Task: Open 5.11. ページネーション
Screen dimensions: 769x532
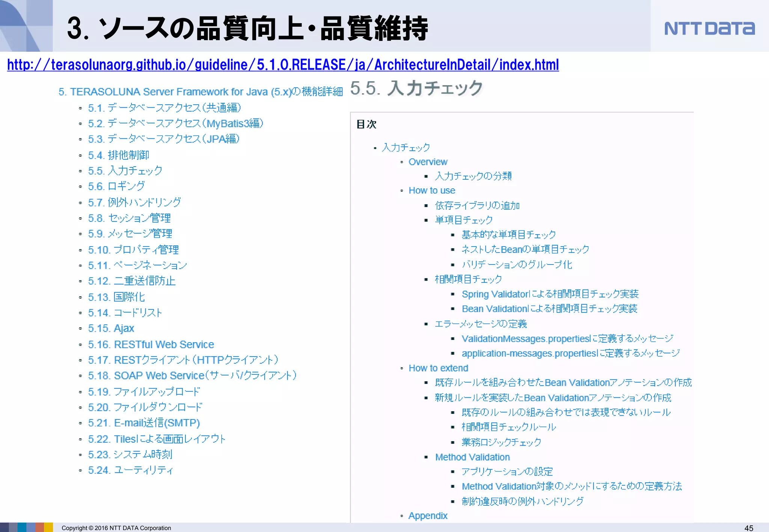Action: pos(137,265)
